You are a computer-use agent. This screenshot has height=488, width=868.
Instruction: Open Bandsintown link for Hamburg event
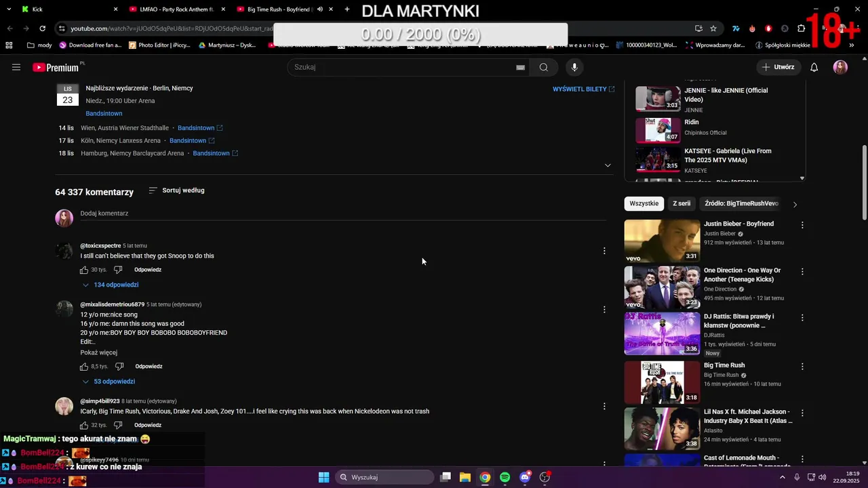tap(216, 153)
